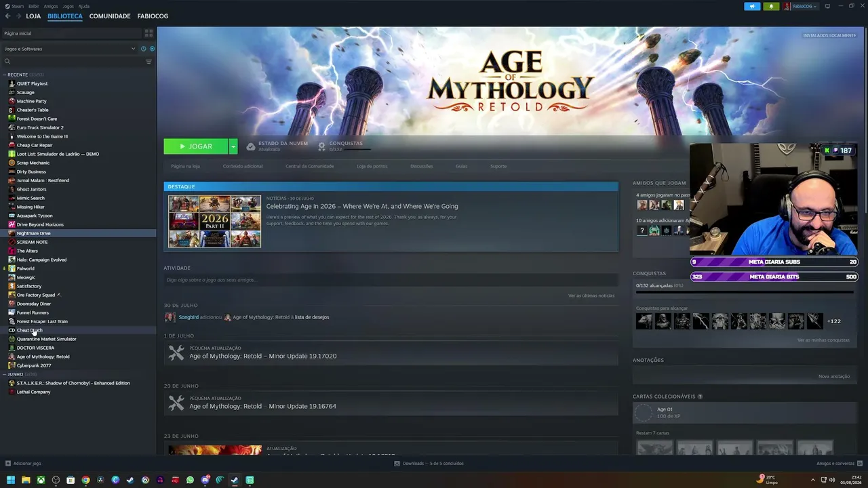Open the Discussões tab
The width and height of the screenshot is (868, 488).
pyautogui.click(x=422, y=166)
